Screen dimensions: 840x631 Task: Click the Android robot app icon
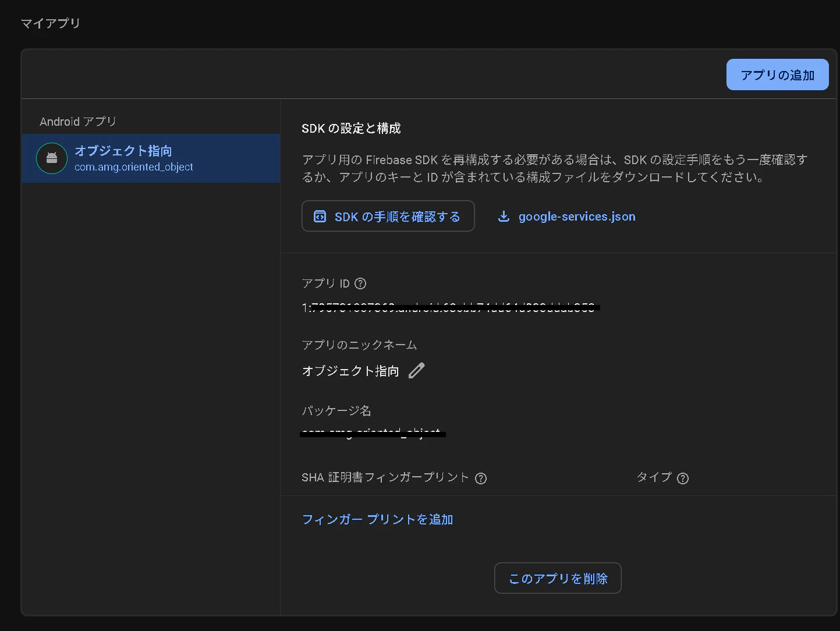(52, 158)
